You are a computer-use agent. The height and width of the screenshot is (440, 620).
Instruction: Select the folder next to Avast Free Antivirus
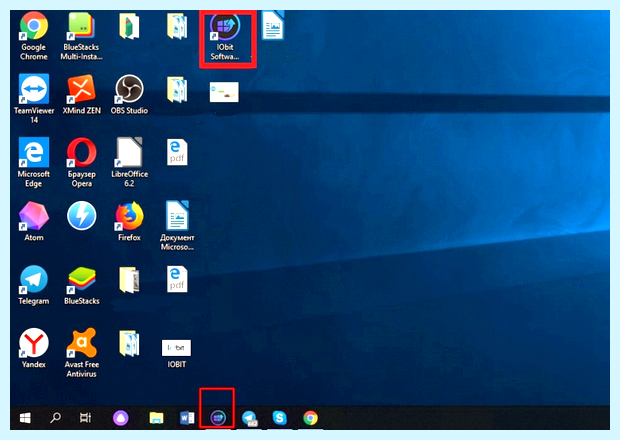coord(129,343)
